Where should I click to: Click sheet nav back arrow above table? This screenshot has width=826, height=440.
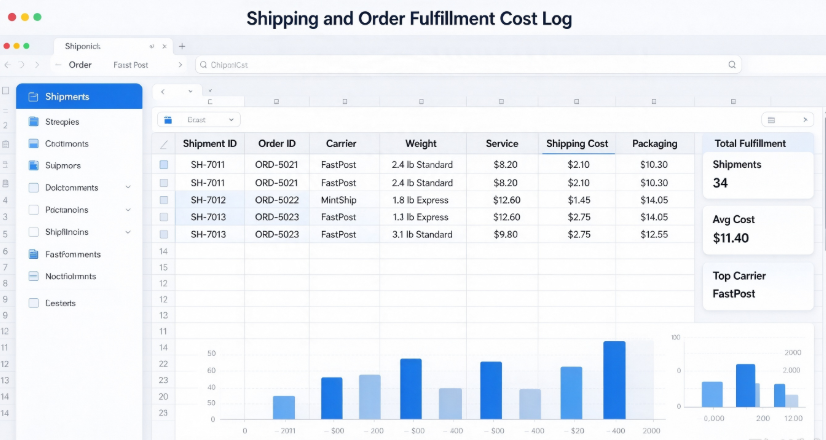click(163, 92)
